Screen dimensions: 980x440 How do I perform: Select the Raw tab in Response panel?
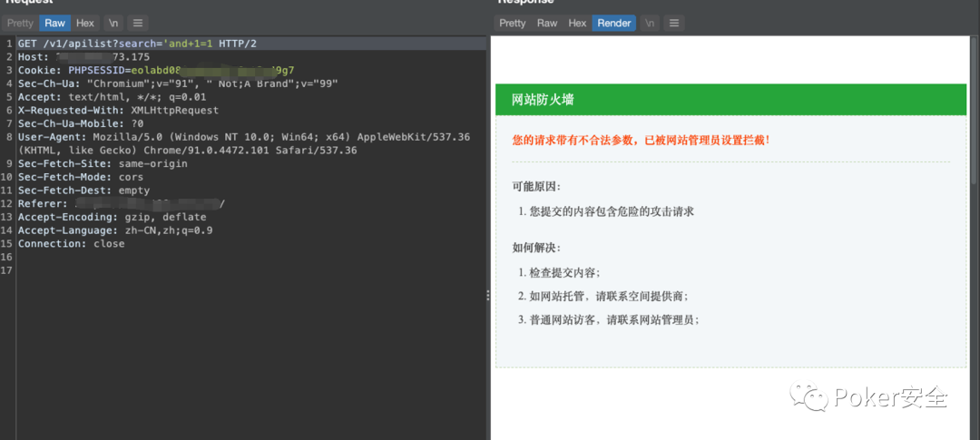[547, 23]
